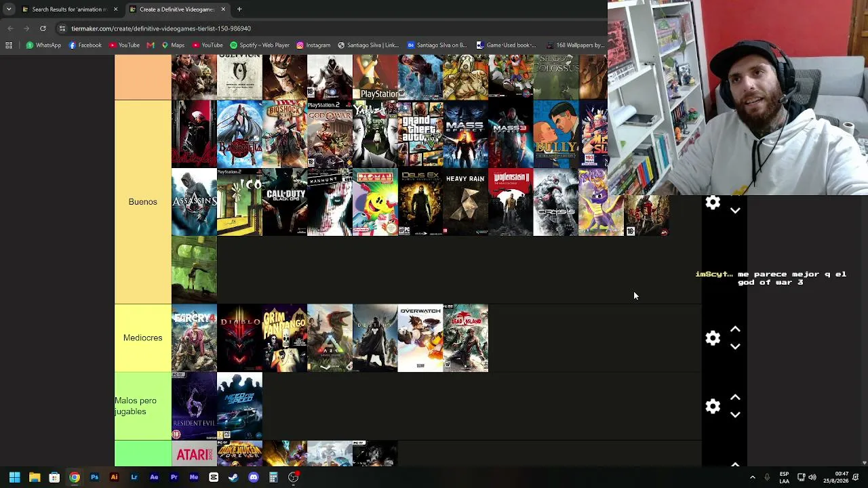This screenshot has height=488, width=868.
Task: Move the Buenos tier down
Action: (x=735, y=211)
